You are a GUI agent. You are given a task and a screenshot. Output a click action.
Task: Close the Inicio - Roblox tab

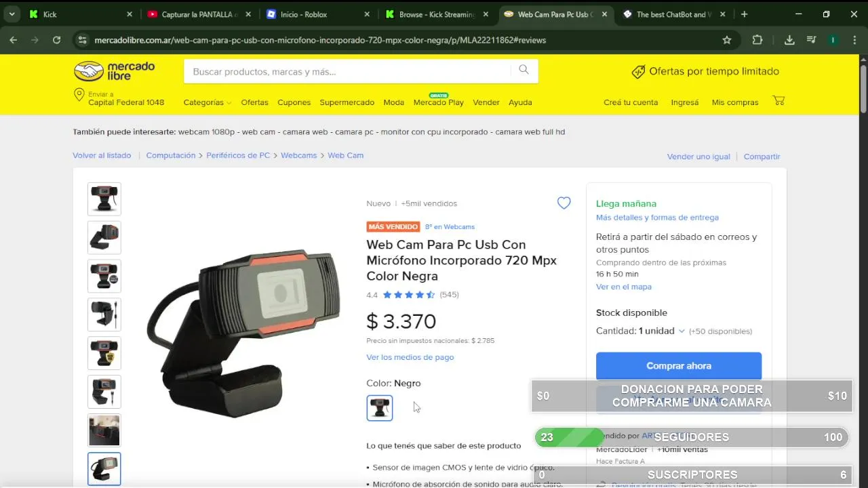tap(367, 14)
